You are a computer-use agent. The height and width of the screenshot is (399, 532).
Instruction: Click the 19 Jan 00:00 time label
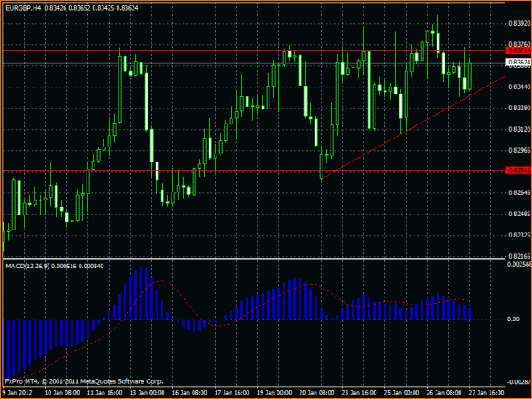274,393
